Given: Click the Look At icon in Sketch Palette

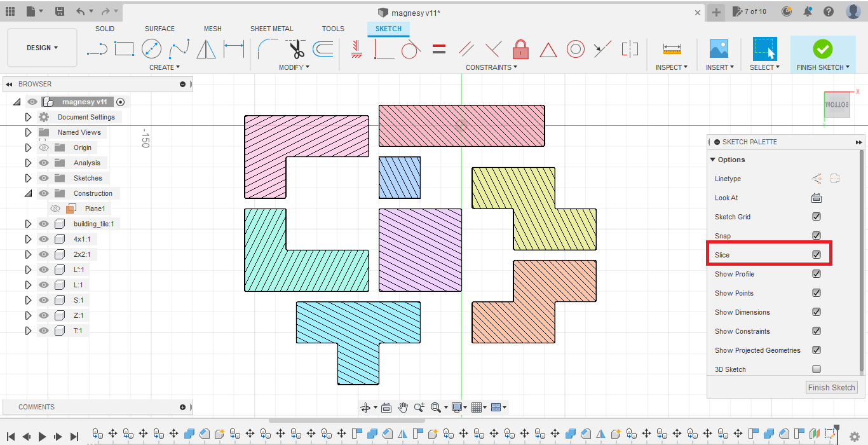Looking at the screenshot, I should [817, 198].
